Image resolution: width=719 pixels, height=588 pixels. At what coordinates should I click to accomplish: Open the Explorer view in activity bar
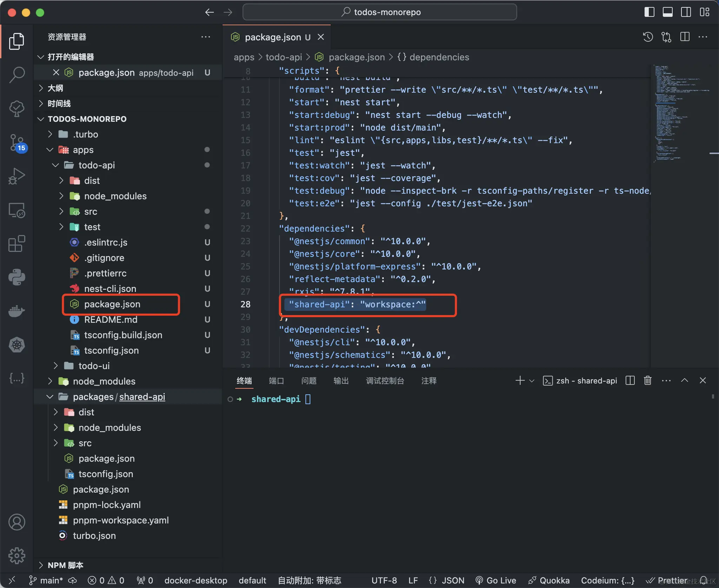pos(17,41)
